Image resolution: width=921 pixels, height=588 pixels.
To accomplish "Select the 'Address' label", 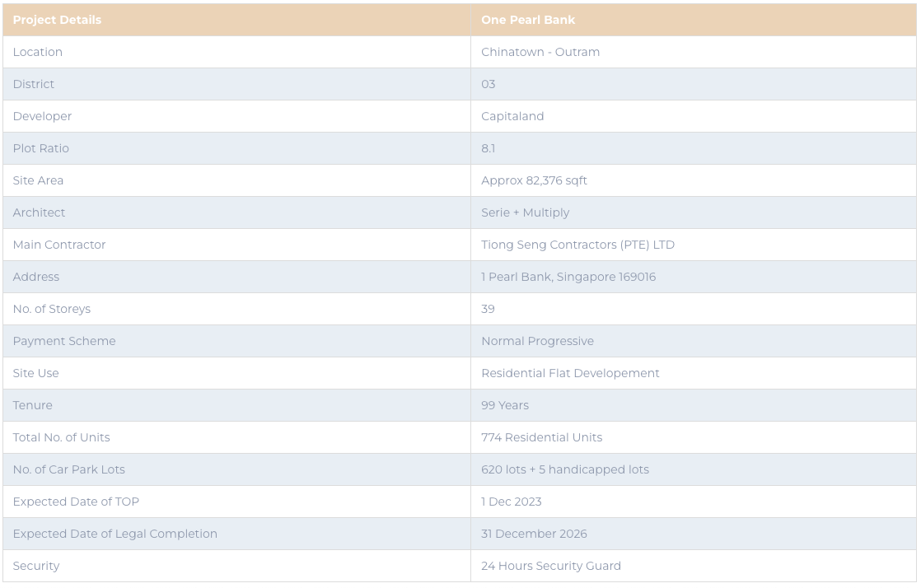I will (x=35, y=277).
